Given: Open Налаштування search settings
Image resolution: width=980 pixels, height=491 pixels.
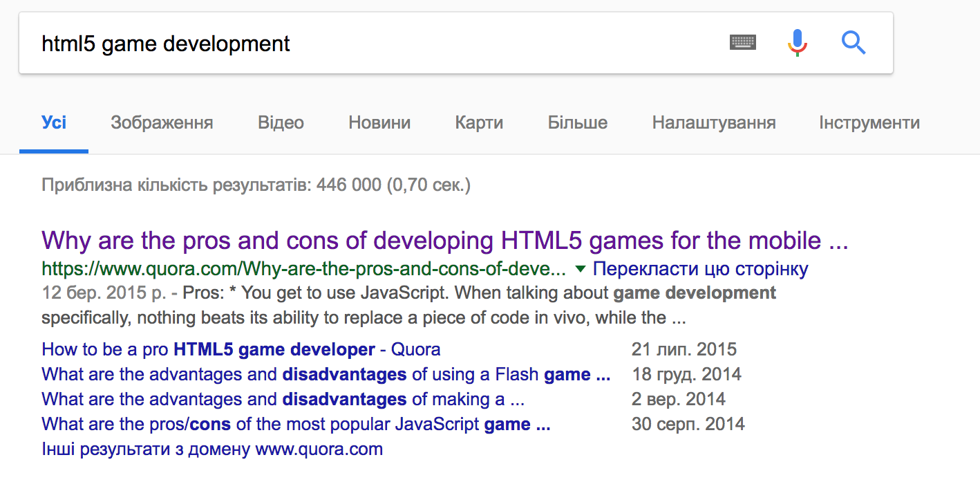Looking at the screenshot, I should (x=714, y=123).
